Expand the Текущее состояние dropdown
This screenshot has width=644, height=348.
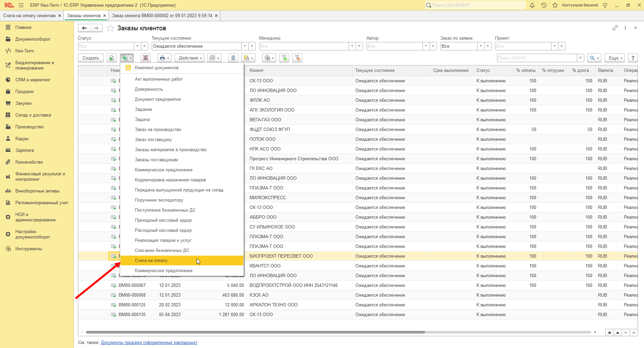click(245, 46)
